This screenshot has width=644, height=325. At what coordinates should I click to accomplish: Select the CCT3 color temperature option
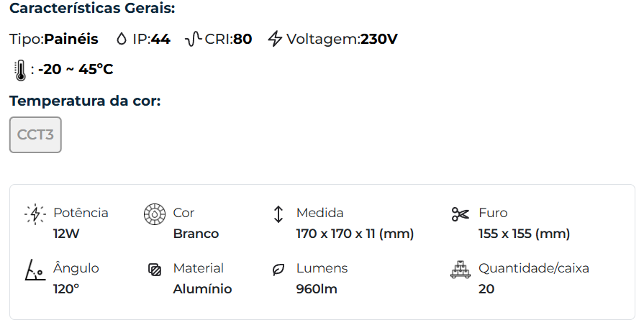point(35,134)
